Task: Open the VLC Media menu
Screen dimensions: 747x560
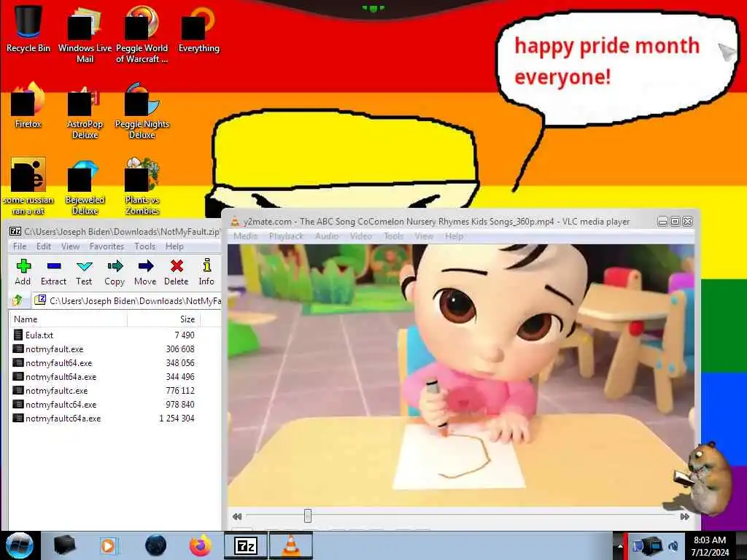Action: coord(245,236)
